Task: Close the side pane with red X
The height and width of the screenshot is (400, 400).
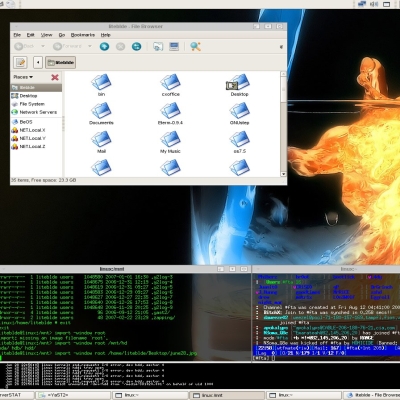Action: pos(55,77)
